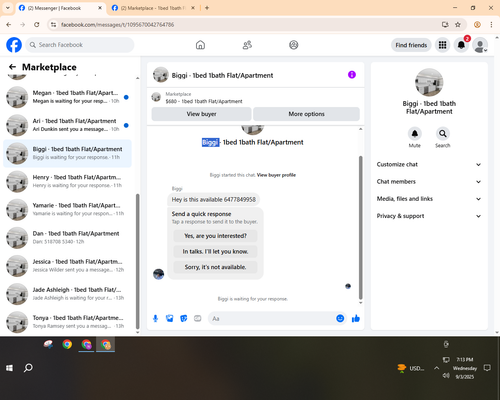Switch to the Marketplace listing browser tab
Screen dimensions: 500x400
[x=153, y=8]
